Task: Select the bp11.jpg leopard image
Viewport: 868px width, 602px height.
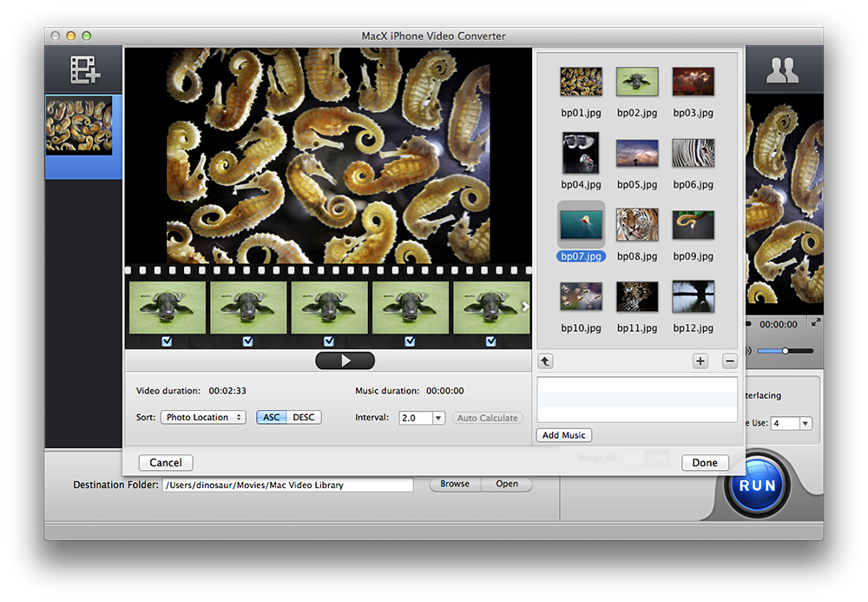Action: point(637,296)
